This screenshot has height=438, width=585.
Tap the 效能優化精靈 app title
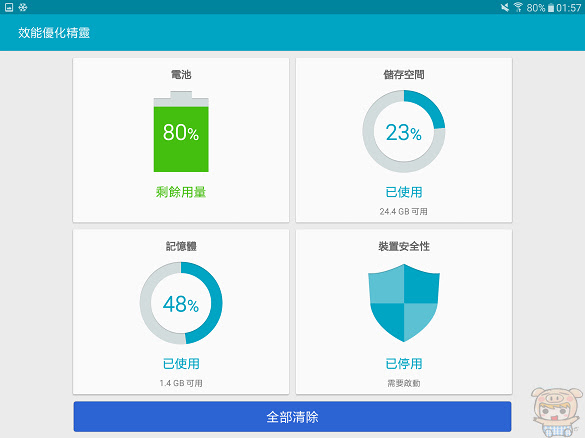click(54, 33)
